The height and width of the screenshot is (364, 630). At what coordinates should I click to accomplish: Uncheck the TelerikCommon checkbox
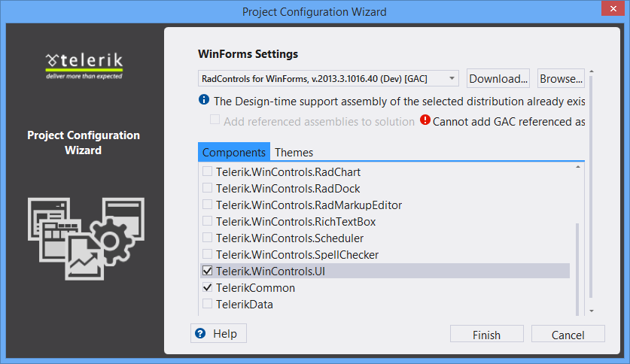(207, 288)
